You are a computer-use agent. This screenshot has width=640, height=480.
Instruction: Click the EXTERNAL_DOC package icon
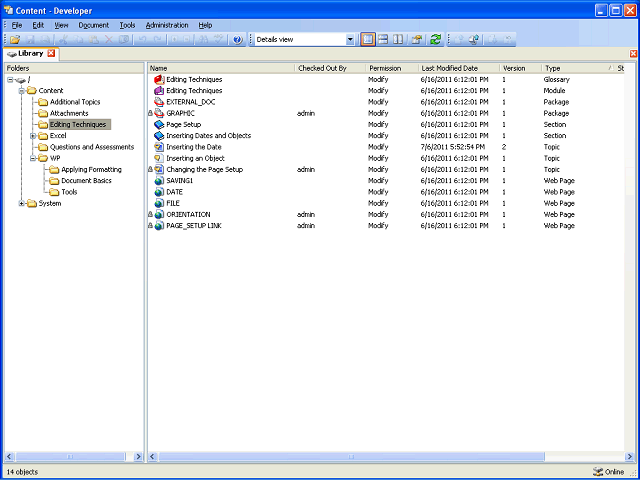pos(159,102)
